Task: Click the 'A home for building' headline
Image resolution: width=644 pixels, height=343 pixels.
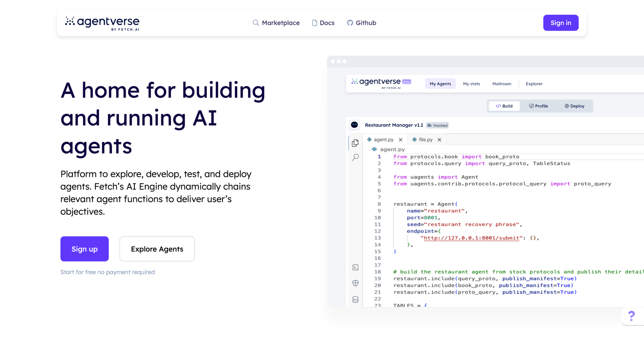Action: tap(163, 90)
